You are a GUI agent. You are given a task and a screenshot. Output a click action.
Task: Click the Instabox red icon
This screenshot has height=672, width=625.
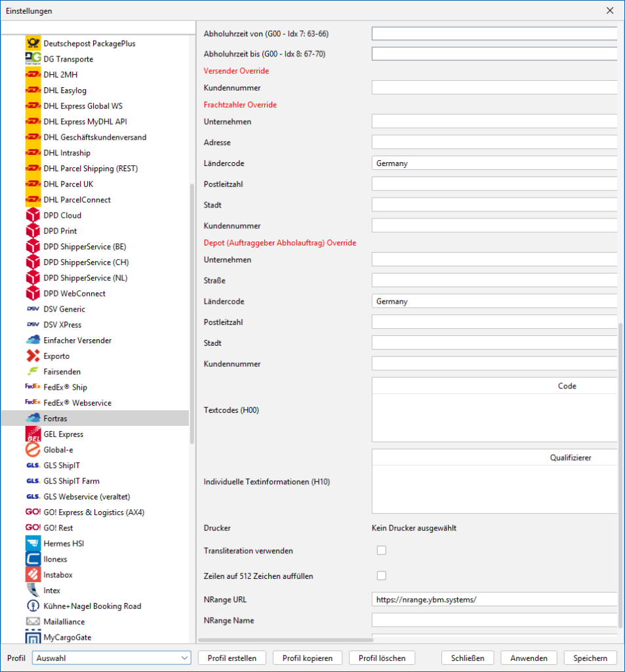coord(33,575)
